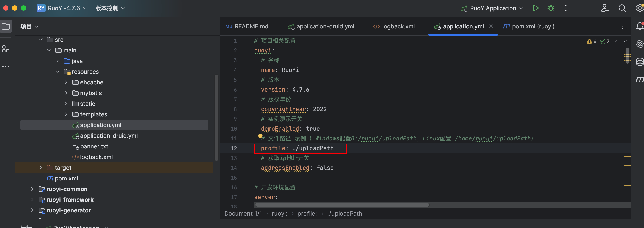Close the application.yml editor tab
This screenshot has height=228, width=644.
pos(491,26)
